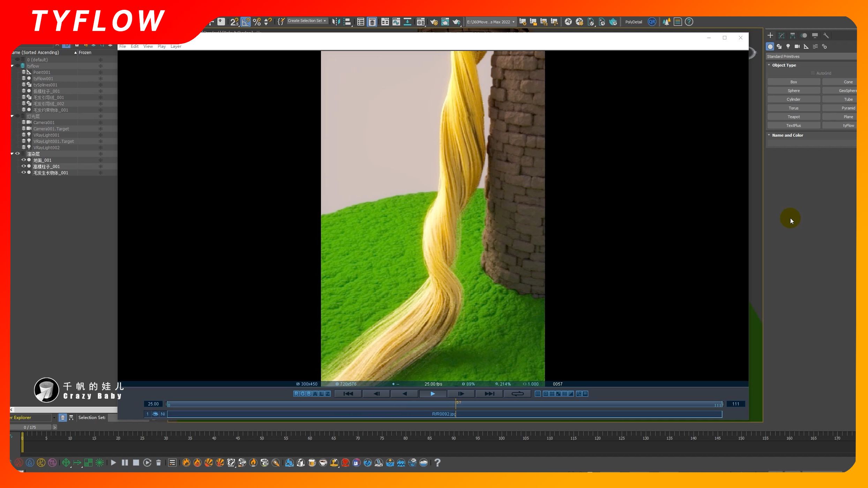Select the Cameras category icon
This screenshot has height=488, width=868.
(x=797, y=46)
